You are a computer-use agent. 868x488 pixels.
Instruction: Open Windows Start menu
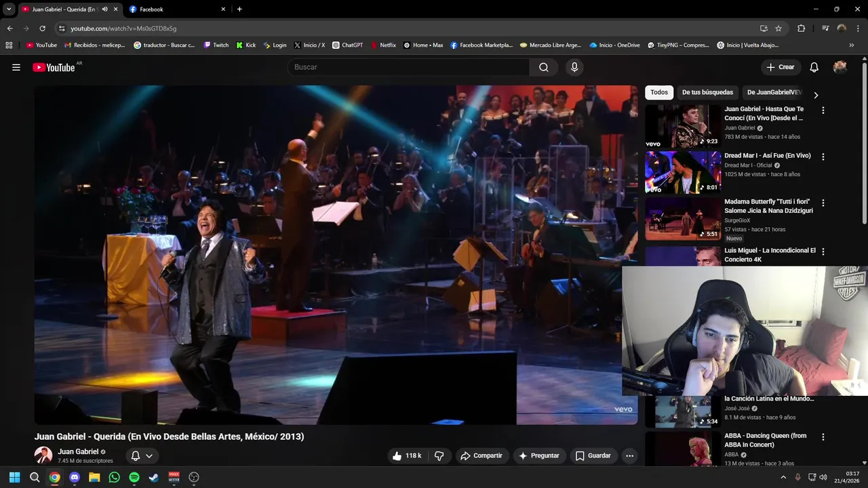tap(14, 477)
